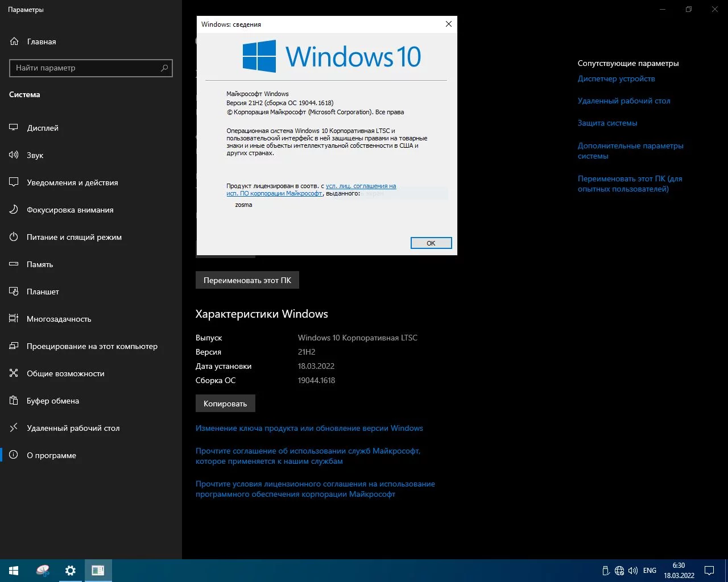Viewport: 728px width, 582px height.
Task: Click the Питание и спящий режим power icon
Action: (14, 237)
